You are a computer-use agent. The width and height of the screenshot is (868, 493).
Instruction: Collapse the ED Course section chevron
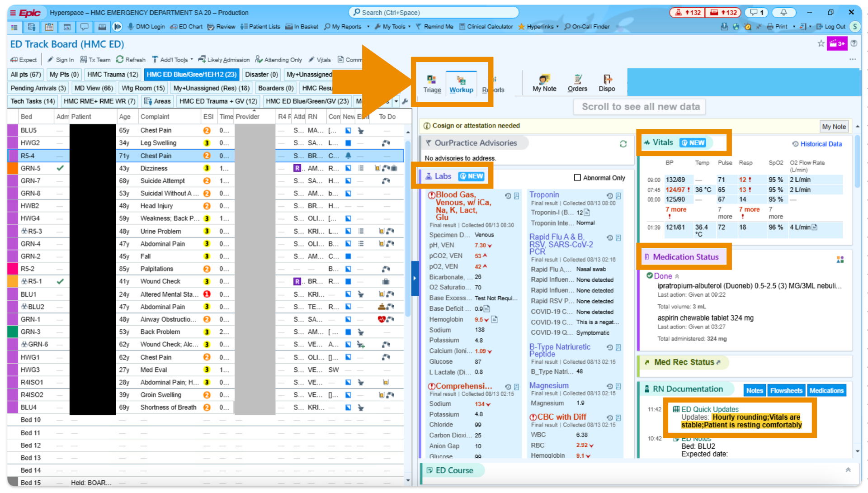(x=848, y=470)
